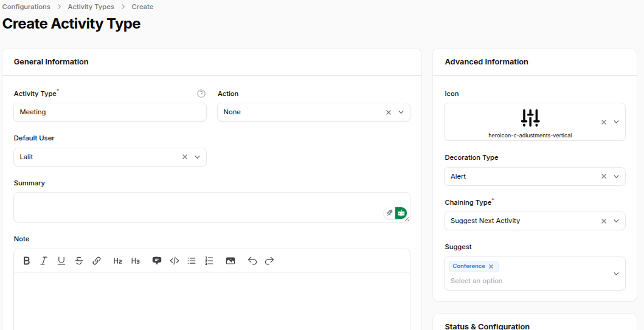Open the Decoration Type dropdown
Image resolution: width=644 pixels, height=330 pixels.
[x=616, y=176]
